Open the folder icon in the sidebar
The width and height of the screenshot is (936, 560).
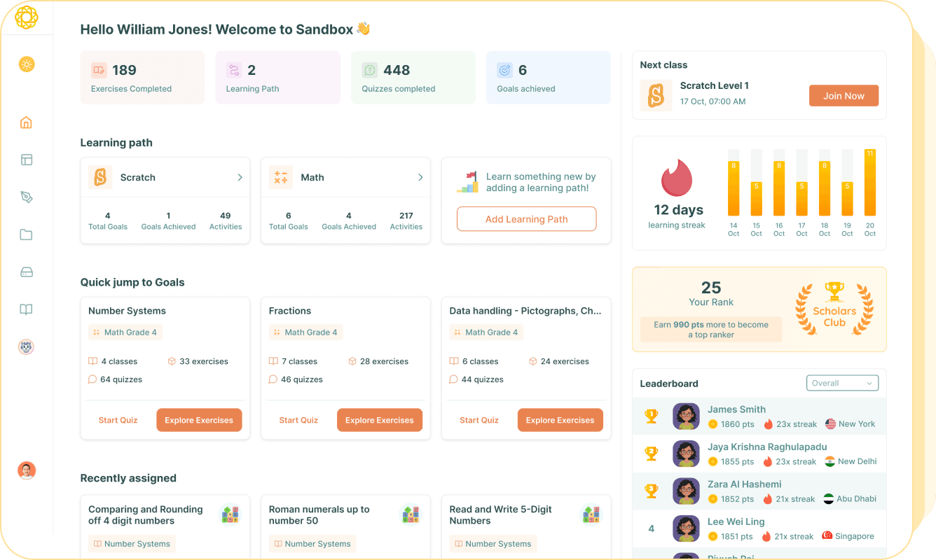pyautogui.click(x=26, y=234)
